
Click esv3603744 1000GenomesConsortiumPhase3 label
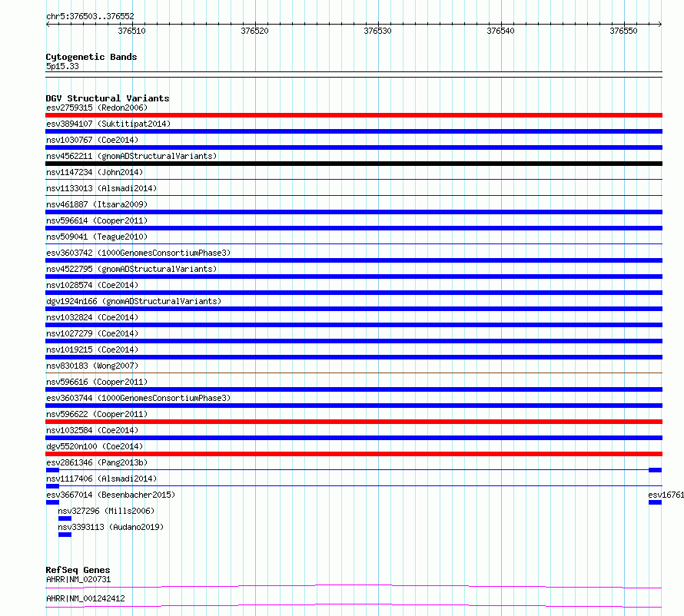[x=138, y=398]
